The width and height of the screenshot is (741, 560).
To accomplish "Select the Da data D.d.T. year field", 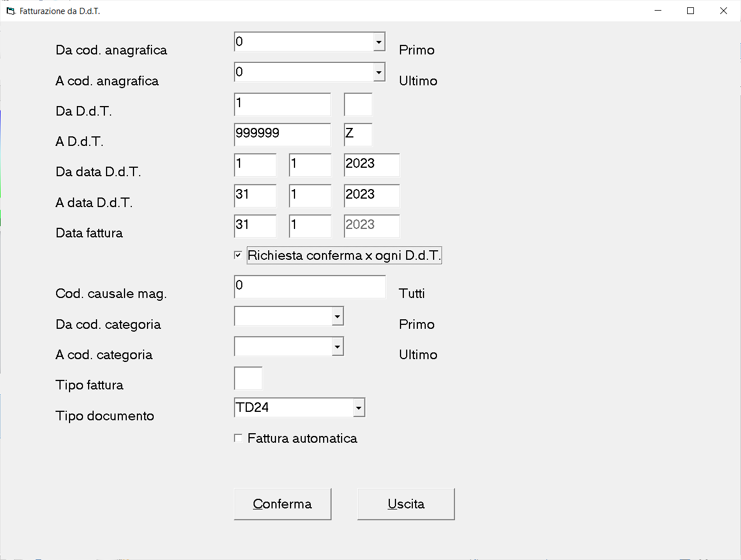I will coord(372,165).
